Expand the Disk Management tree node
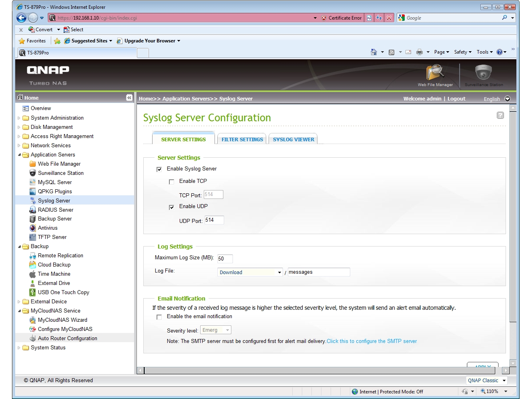The height and width of the screenshot is (399, 532). (x=19, y=127)
